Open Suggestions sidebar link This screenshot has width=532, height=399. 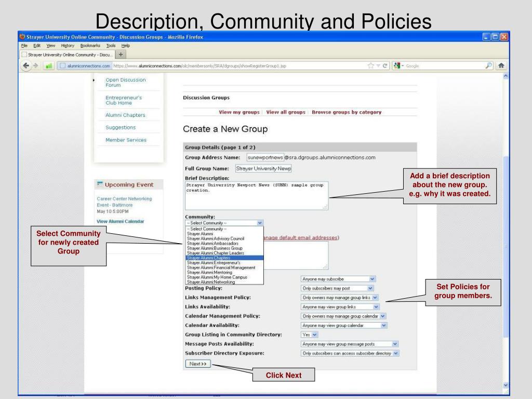121,127
